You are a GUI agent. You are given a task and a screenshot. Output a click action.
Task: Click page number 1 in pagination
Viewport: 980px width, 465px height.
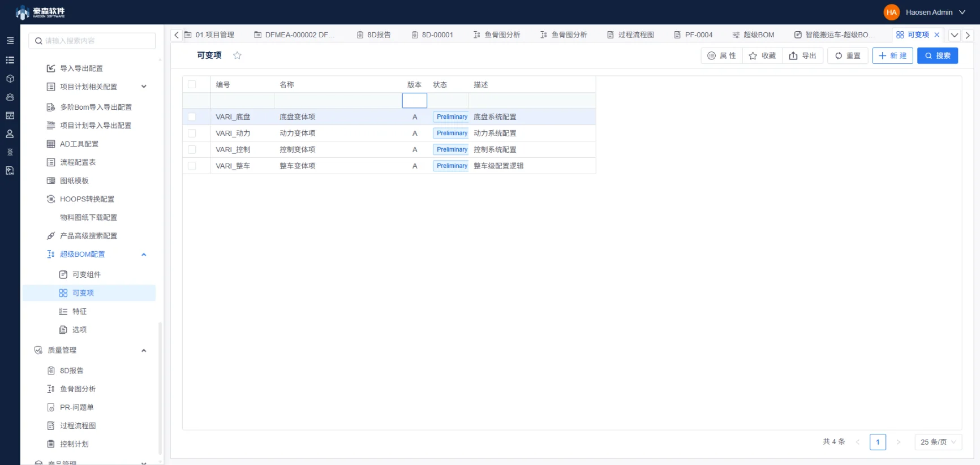click(878, 442)
